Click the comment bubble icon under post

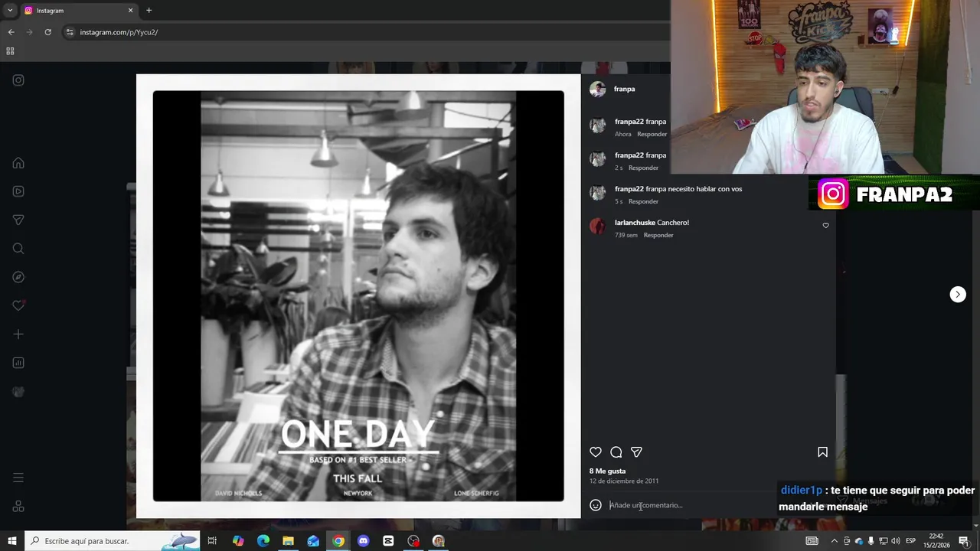coord(616,452)
